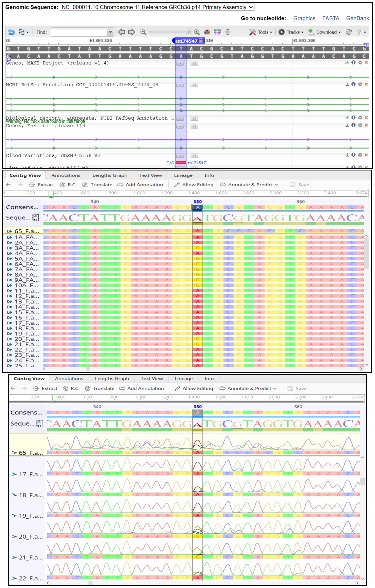Close the Genes MANE Project track
Screen dimensions: 375x588
coord(366,63)
